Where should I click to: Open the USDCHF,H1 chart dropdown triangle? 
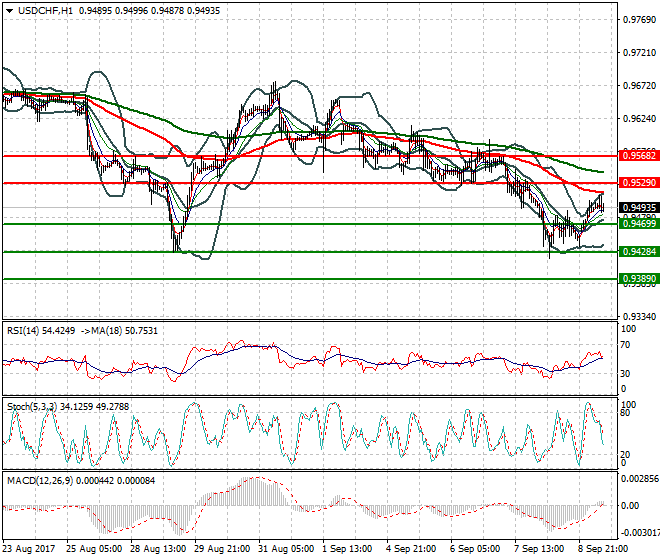pyautogui.click(x=9, y=11)
